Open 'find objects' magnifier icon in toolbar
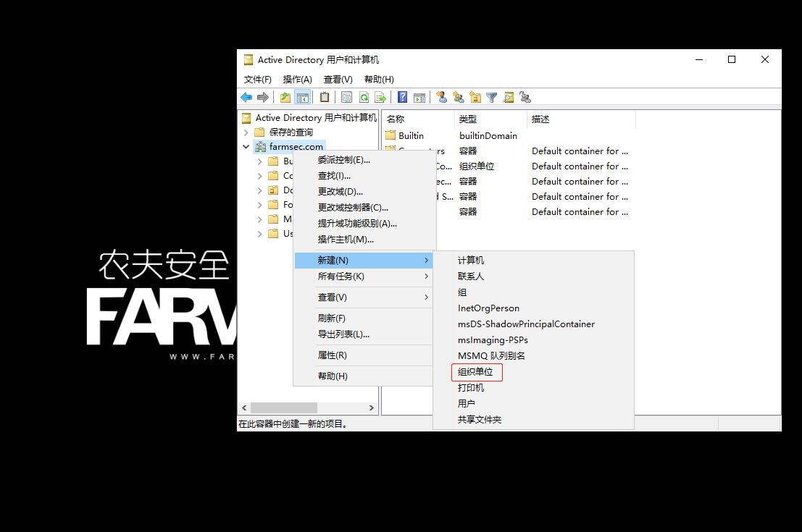The width and height of the screenshot is (802, 532). [508, 97]
